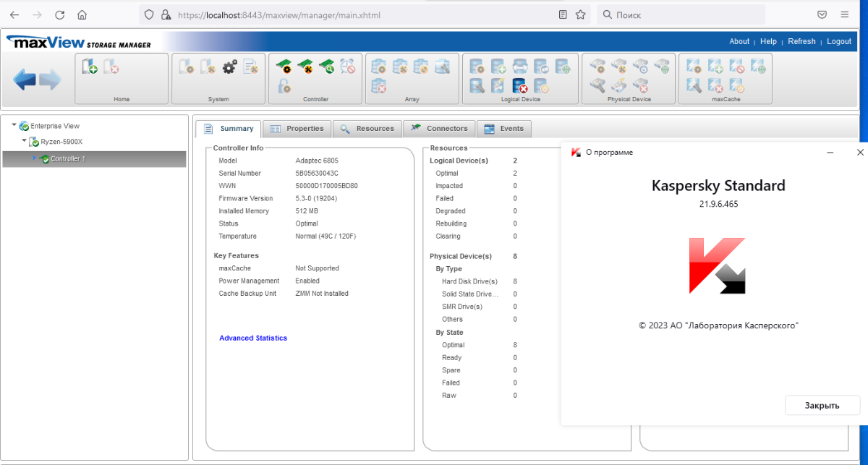
Task: Open the Events tab
Action: pos(504,129)
